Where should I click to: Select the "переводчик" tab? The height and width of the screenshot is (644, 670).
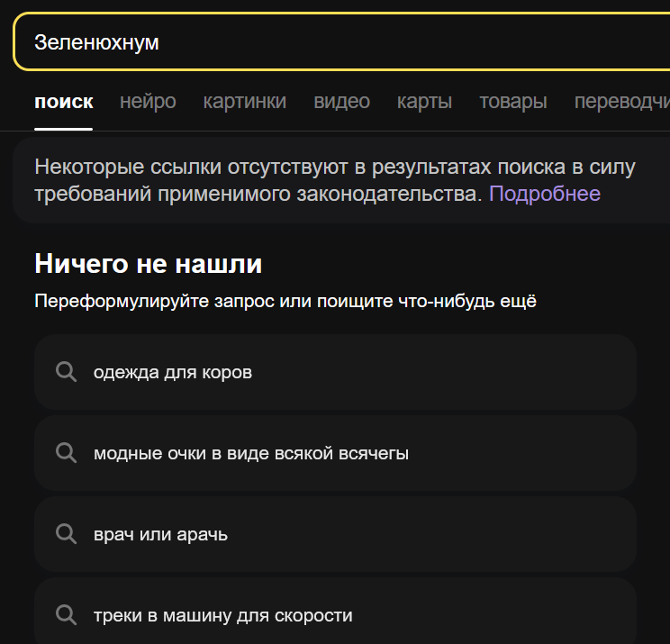click(x=621, y=102)
